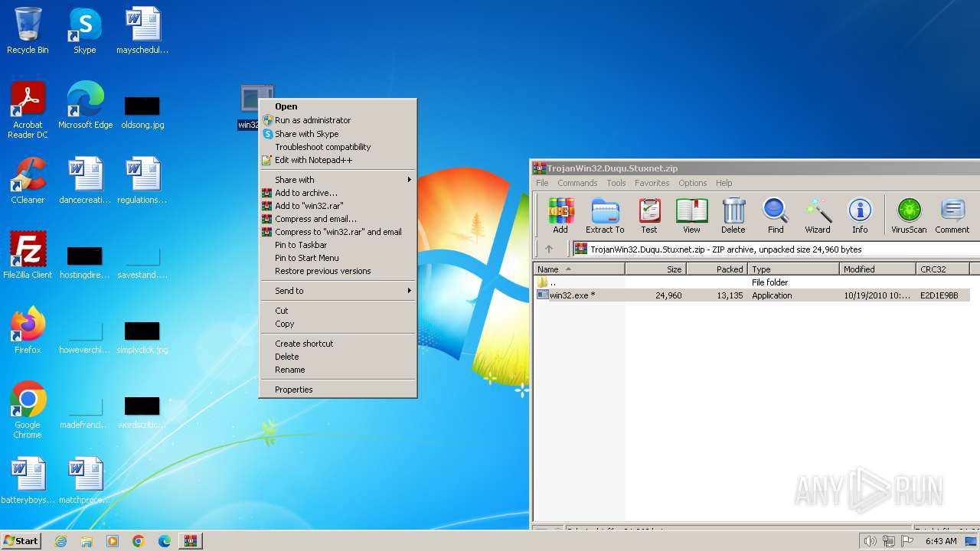Screen dimensions: 980x551
Task: Choose Compress and email...
Action: tap(338, 219)
